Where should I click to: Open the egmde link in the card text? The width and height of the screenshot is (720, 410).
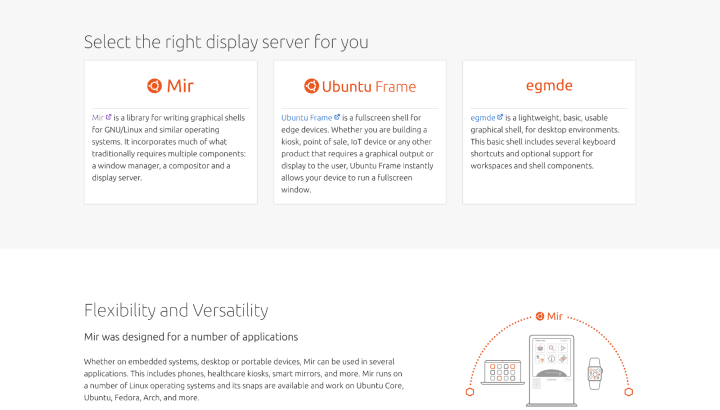click(483, 118)
